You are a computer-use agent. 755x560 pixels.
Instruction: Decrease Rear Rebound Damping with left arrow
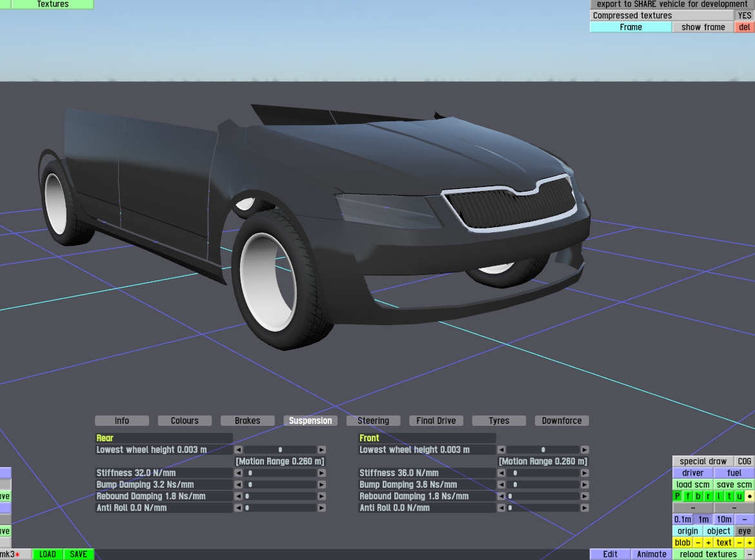(238, 496)
